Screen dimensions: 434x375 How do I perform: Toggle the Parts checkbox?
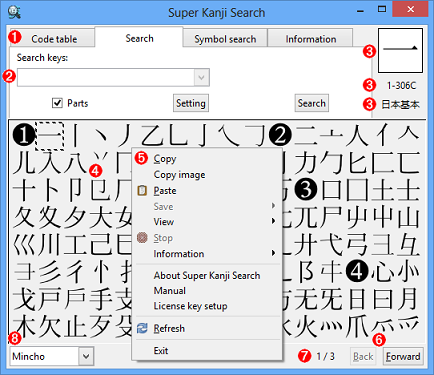pyautogui.click(x=57, y=103)
